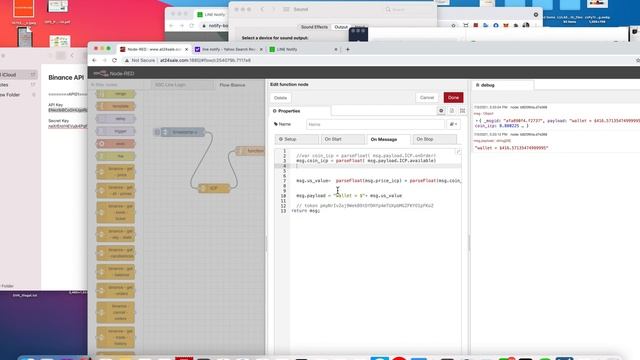
Task: Select iCloud in the Notes sidebar
Action: [x=18, y=75]
